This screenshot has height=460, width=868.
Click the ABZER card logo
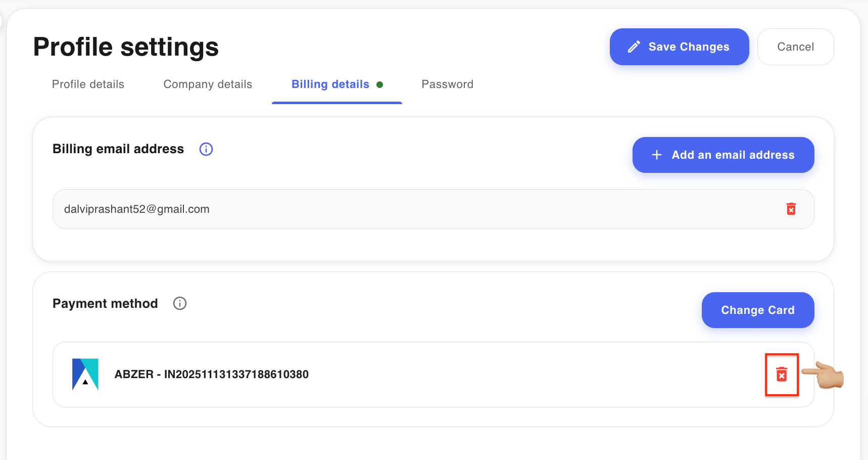pyautogui.click(x=85, y=374)
